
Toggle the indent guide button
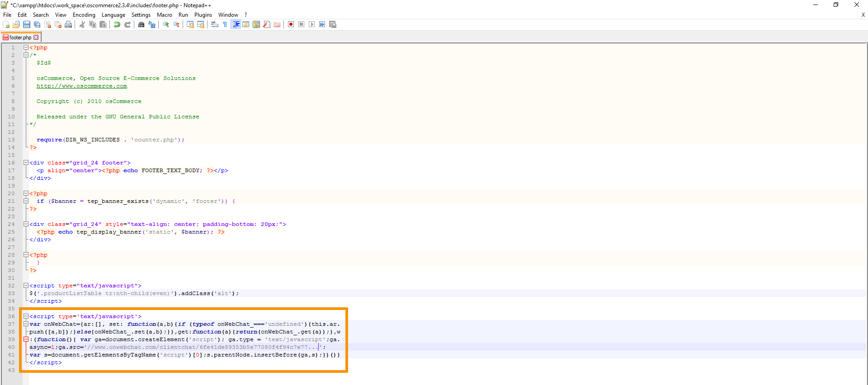point(236,24)
